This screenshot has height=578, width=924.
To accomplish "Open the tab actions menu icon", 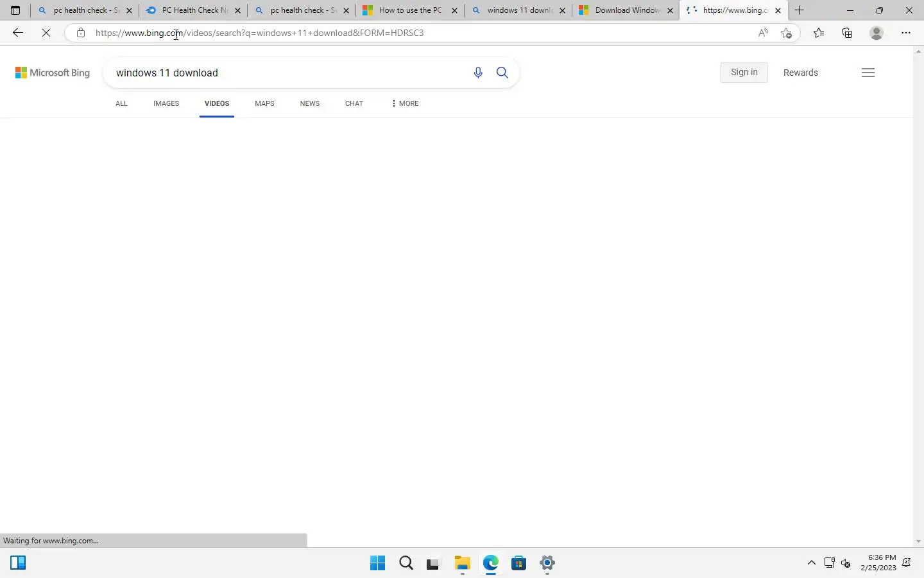I will [15, 10].
